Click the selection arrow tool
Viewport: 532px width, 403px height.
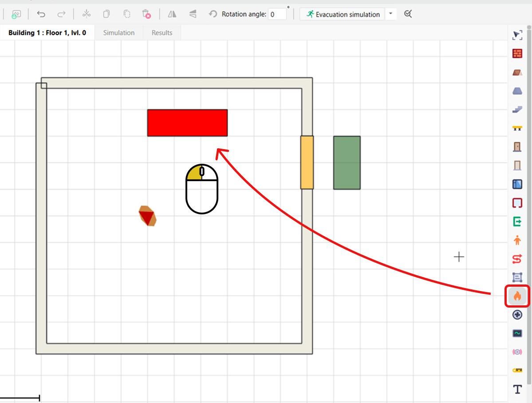[x=517, y=35]
